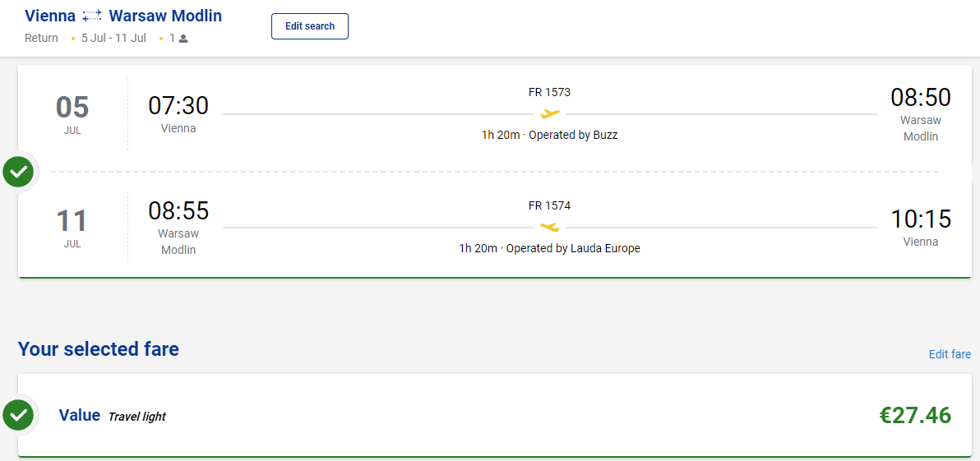Click return flight number FR 1574
Screen dimensions: 980x461
pos(549,205)
